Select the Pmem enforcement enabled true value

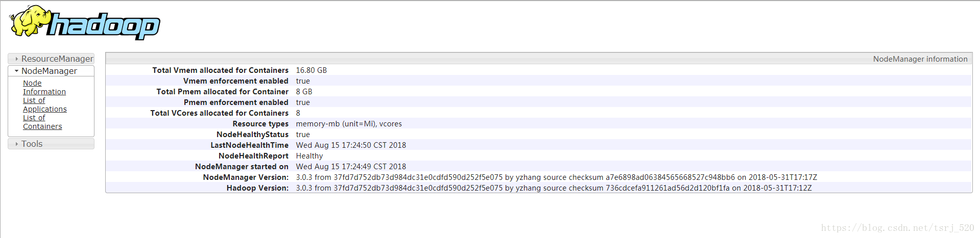click(x=303, y=102)
